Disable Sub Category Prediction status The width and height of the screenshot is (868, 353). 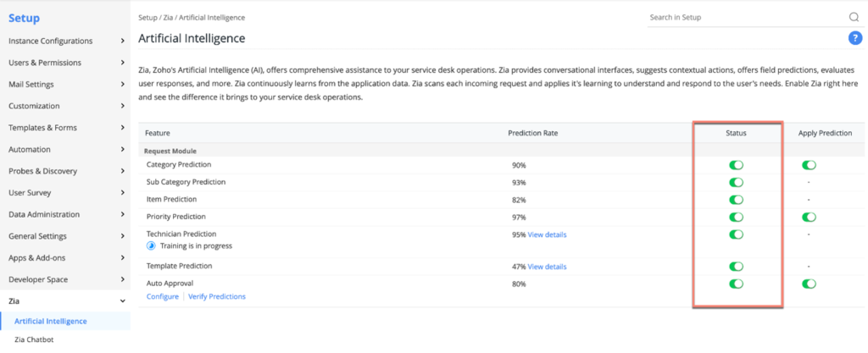coord(736,182)
